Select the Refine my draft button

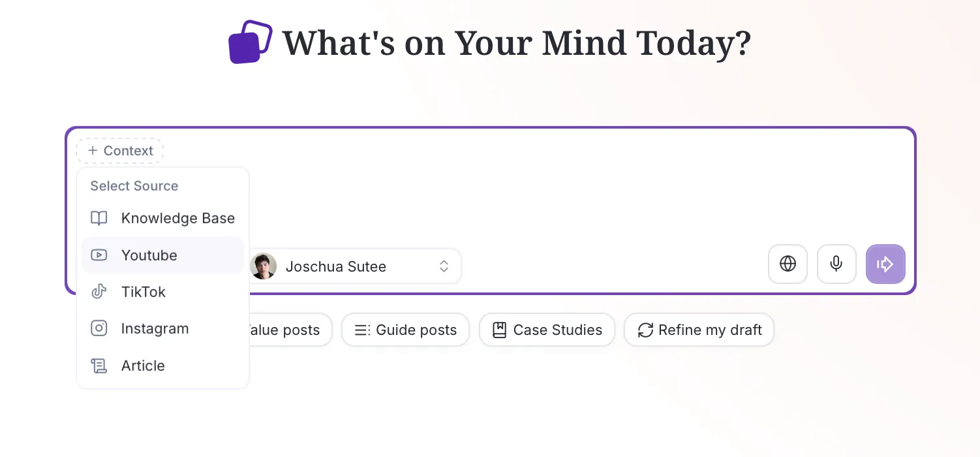699,330
